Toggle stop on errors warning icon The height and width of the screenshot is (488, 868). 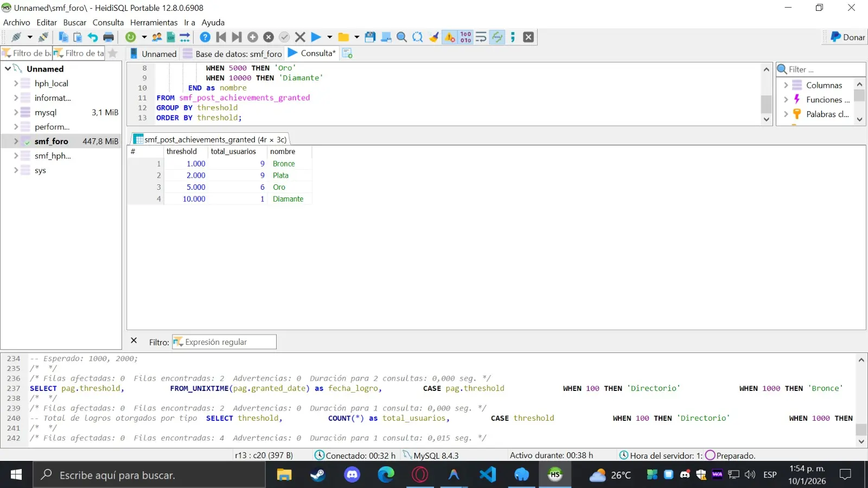pos(450,37)
